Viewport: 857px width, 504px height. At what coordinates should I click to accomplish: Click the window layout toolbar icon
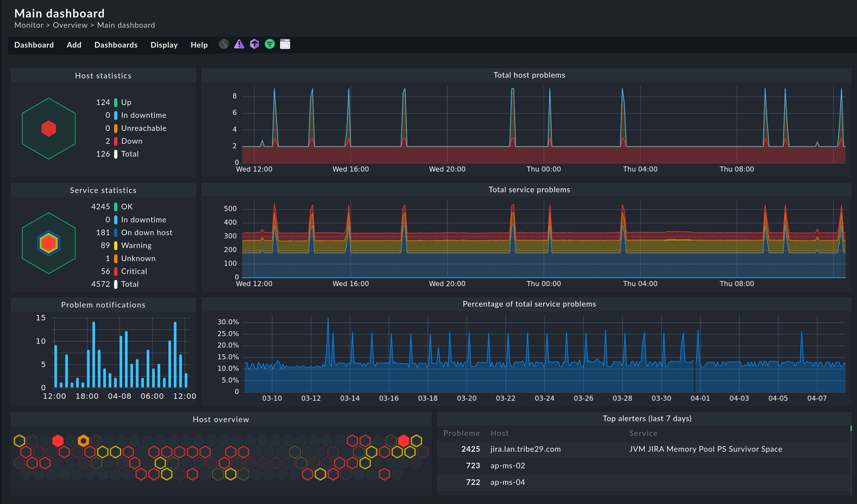[285, 44]
